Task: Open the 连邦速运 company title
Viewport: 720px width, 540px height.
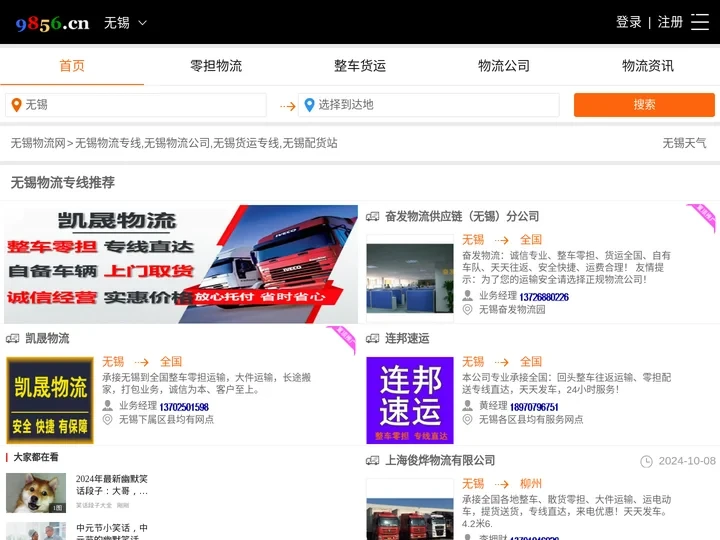Action: pyautogui.click(x=407, y=338)
